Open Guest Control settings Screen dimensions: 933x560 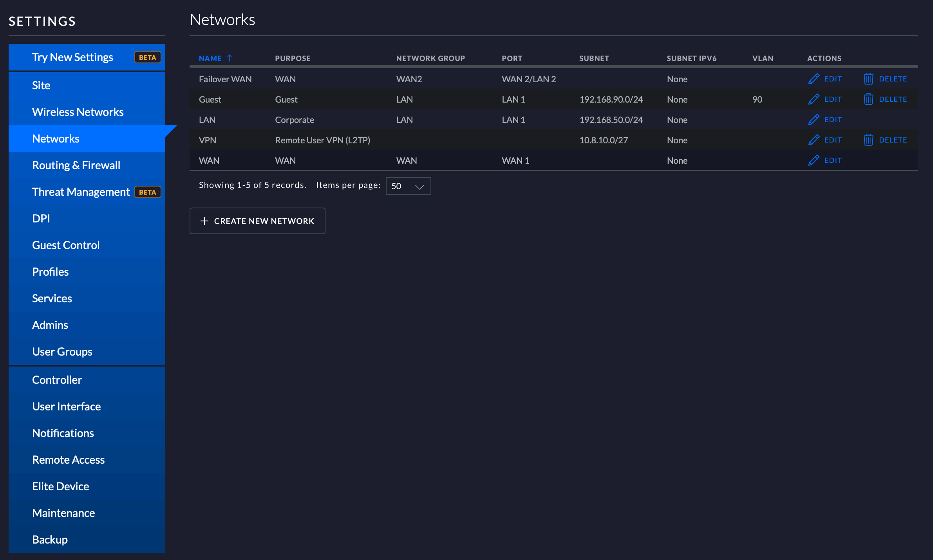click(66, 245)
